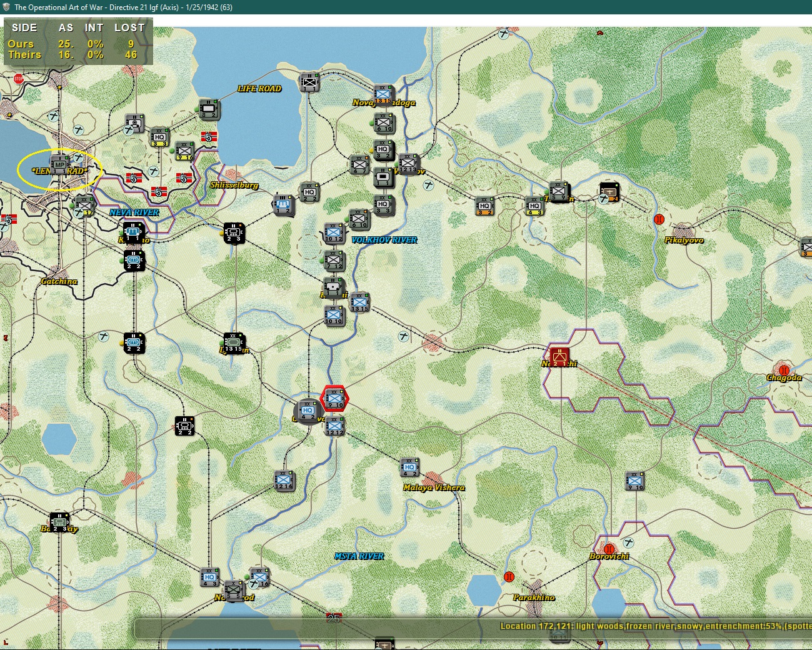The height and width of the screenshot is (650, 812).
Task: Click the application icon in the title bar
Action: tap(7, 7)
